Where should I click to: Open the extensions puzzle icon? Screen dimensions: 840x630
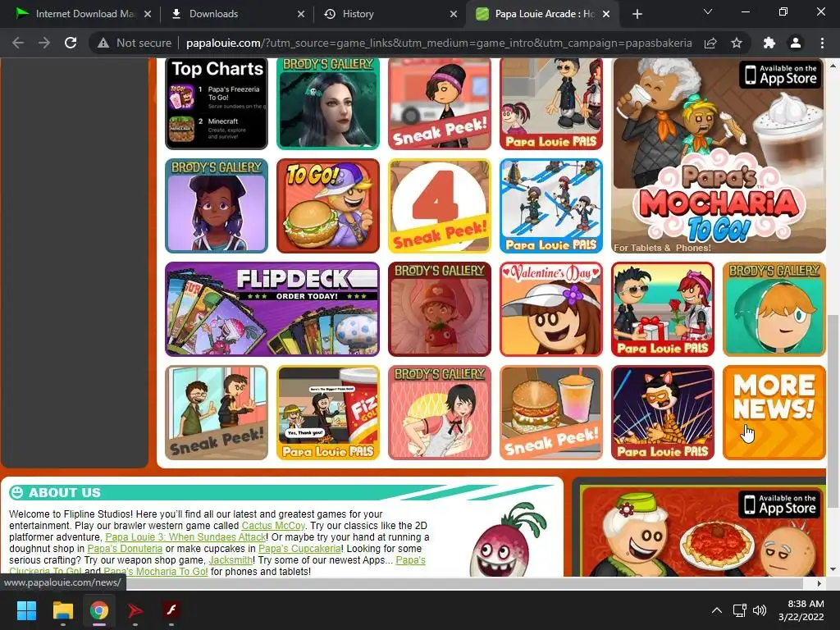pos(769,43)
